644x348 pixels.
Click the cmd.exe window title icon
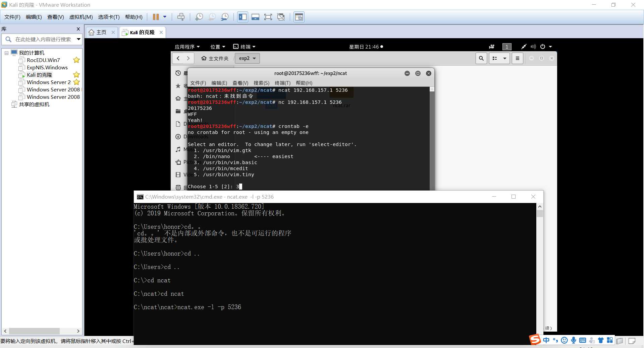click(x=140, y=197)
